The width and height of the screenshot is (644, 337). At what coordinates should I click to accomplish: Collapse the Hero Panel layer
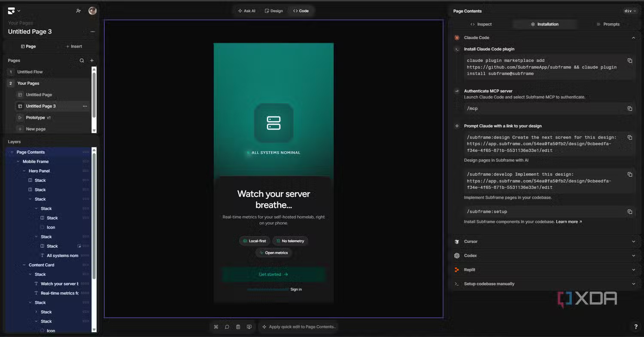pyautogui.click(x=24, y=171)
